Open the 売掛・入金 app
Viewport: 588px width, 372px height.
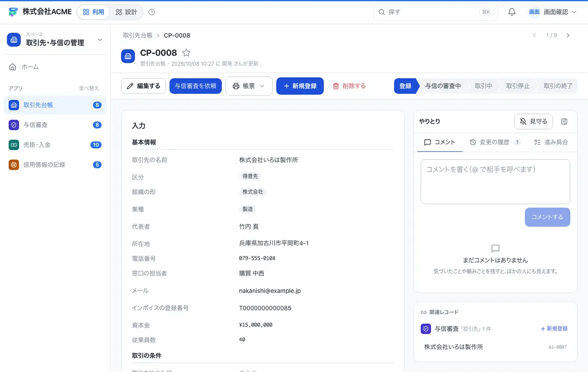55,144
